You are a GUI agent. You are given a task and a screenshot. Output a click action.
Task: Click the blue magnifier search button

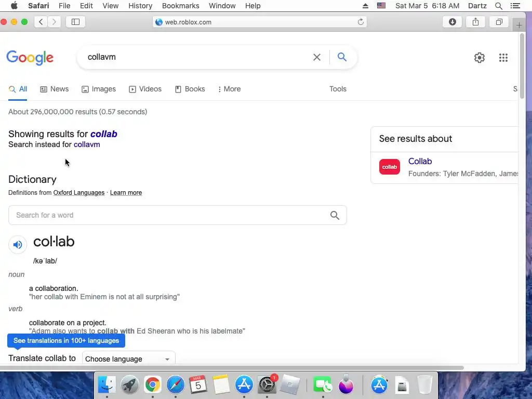tap(342, 57)
